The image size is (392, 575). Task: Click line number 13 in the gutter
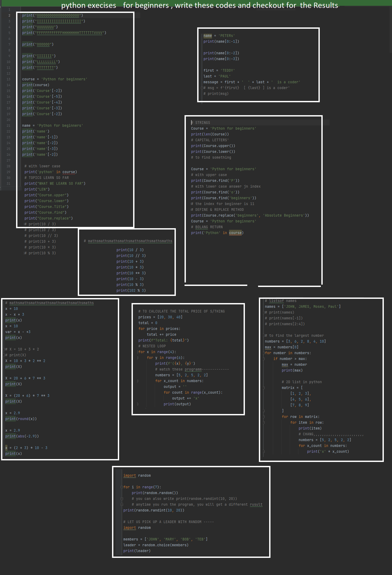point(8,79)
